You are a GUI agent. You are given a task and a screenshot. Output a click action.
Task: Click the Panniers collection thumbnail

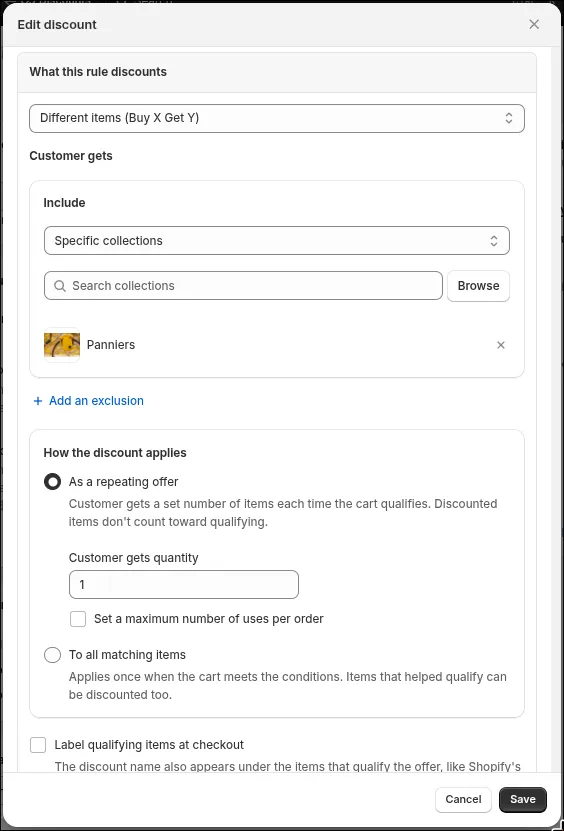point(62,345)
